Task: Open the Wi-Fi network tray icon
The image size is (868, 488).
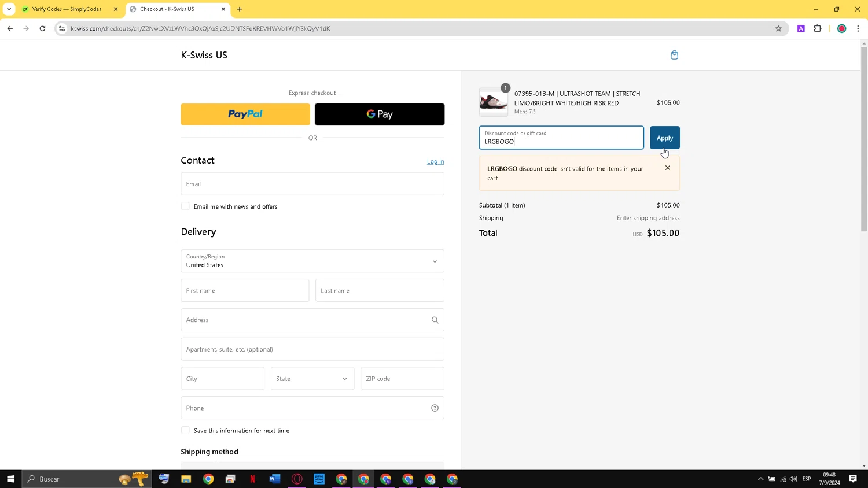Action: pos(783,479)
